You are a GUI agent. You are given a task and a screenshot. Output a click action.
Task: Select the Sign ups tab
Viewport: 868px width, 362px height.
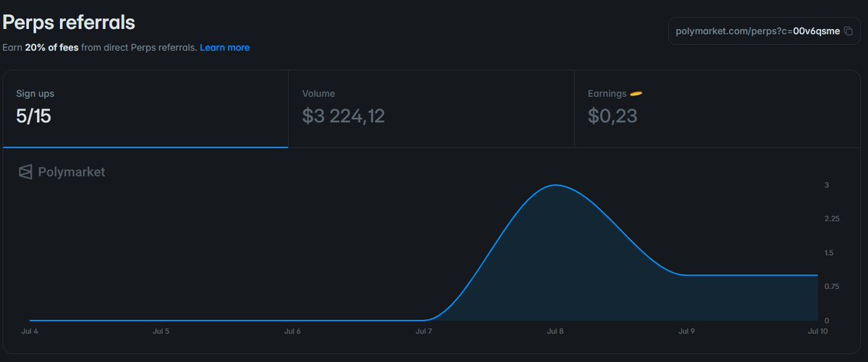(x=145, y=109)
